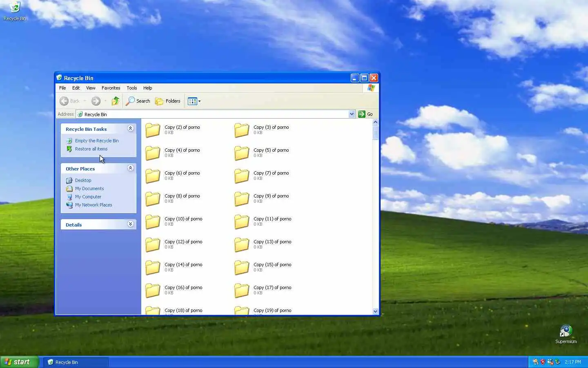The height and width of the screenshot is (368, 588).
Task: Click the Forward navigation arrow
Action: [x=96, y=101]
